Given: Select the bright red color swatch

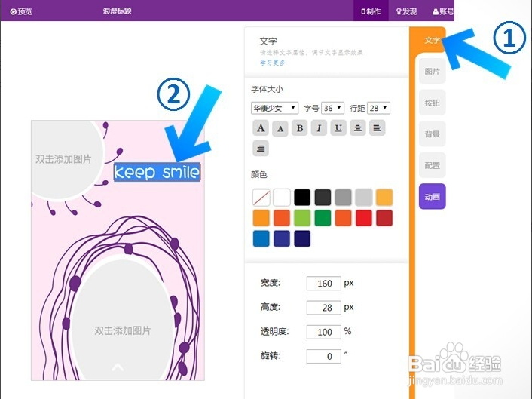Looking at the screenshot, I should pyautogui.click(x=364, y=218).
